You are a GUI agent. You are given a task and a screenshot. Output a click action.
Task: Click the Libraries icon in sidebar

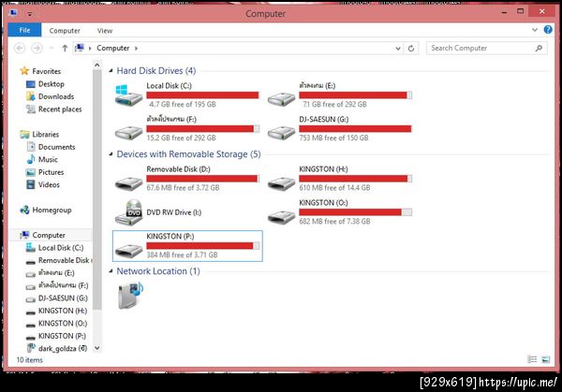pos(24,134)
